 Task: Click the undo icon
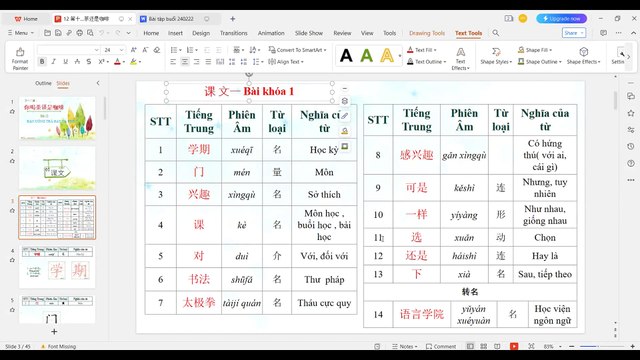(102, 33)
